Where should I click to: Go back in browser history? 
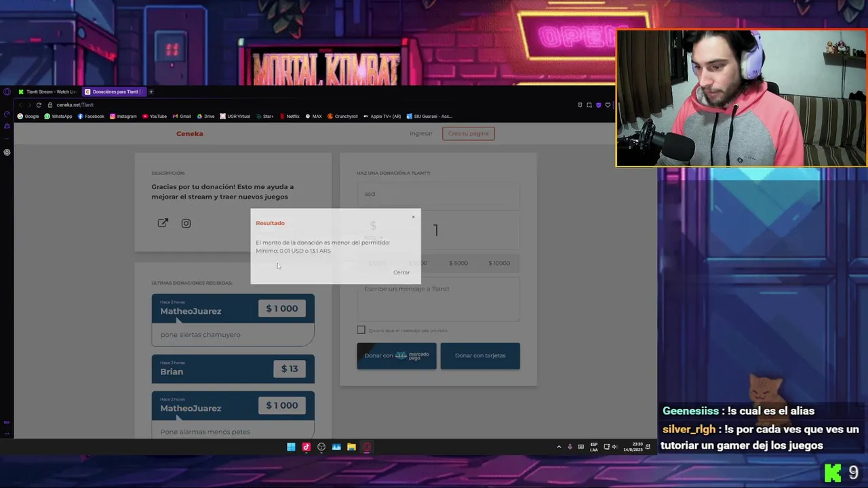(x=20, y=105)
